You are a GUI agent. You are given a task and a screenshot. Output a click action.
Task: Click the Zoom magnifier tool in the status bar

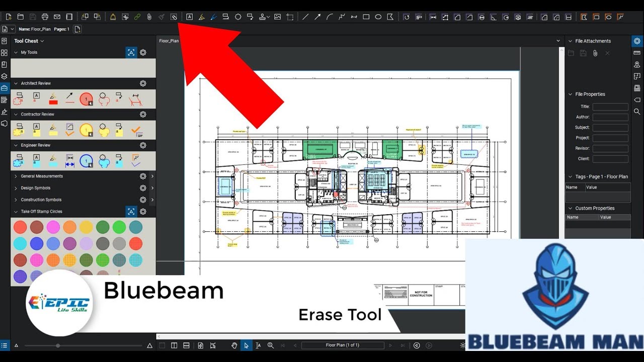(x=270, y=345)
